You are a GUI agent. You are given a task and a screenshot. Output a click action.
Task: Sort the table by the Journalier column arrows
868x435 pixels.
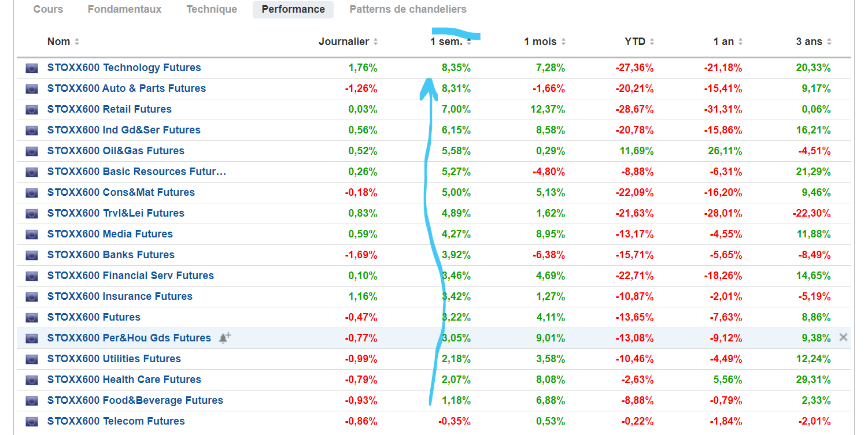click(375, 42)
